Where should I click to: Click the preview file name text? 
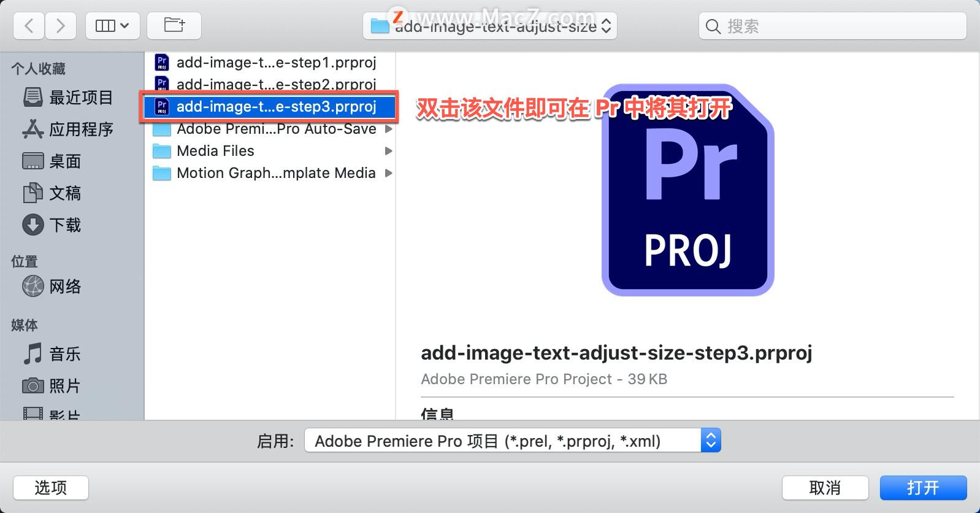(616, 352)
